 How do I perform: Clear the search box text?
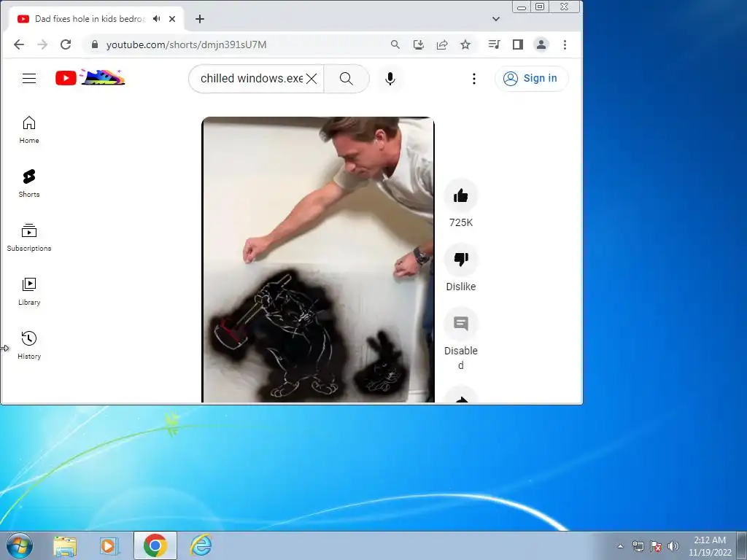(311, 79)
